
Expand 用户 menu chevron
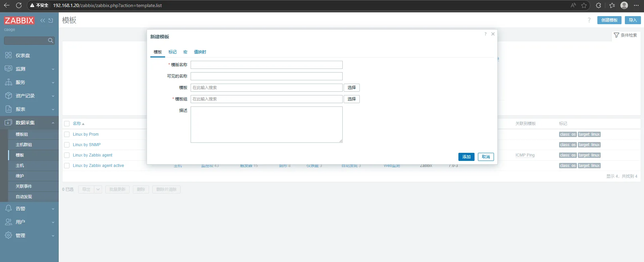pos(53,222)
